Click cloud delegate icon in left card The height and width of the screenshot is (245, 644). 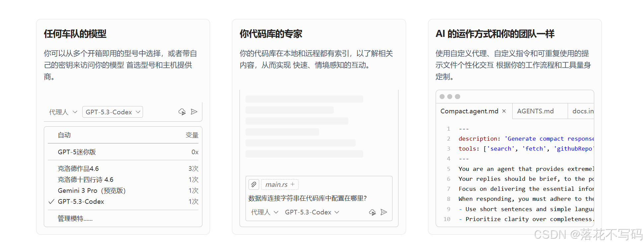[x=182, y=112]
